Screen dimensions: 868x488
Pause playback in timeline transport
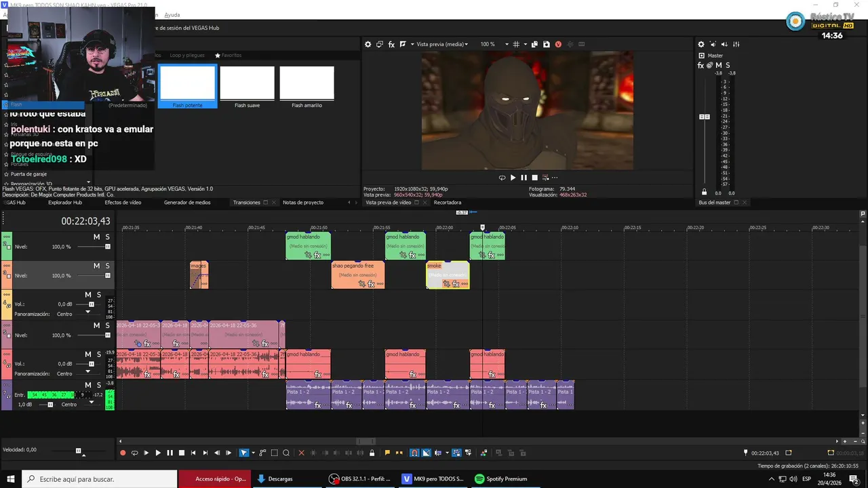coord(170,453)
